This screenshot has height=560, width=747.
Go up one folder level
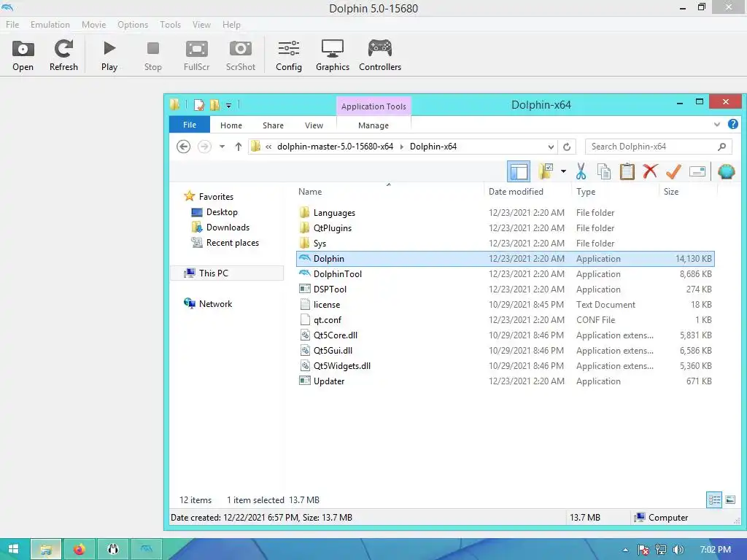click(x=239, y=147)
